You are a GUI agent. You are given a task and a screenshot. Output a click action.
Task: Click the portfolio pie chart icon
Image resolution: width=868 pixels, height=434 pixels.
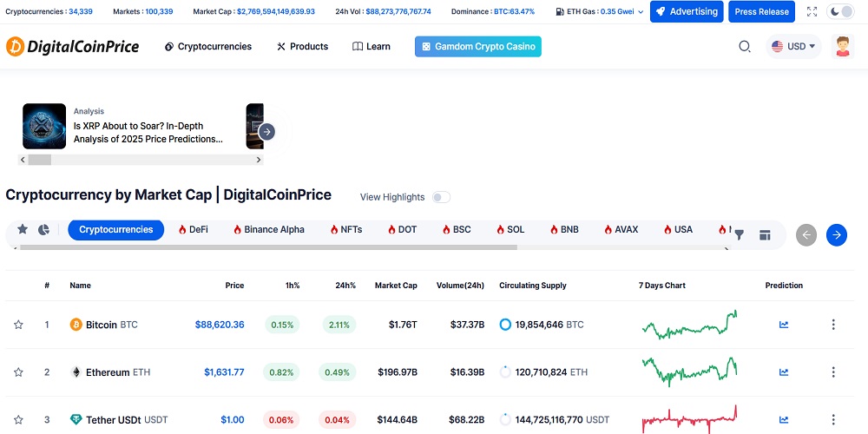(43, 230)
